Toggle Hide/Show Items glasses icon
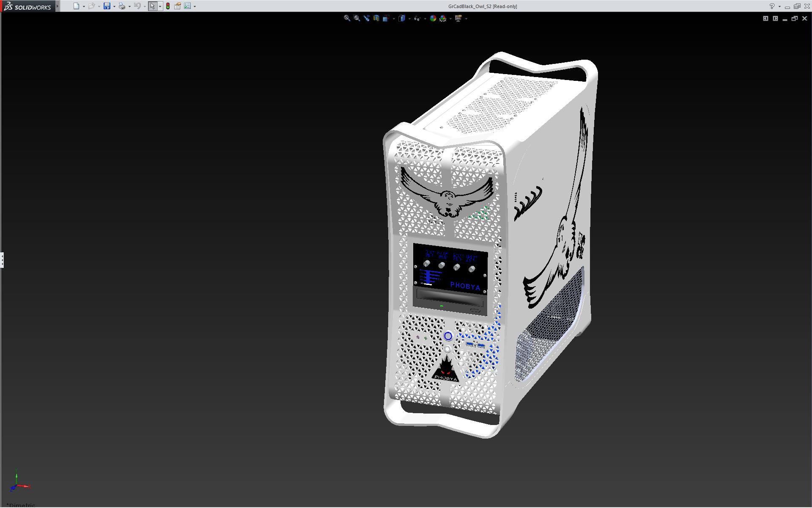The height and width of the screenshot is (508, 812). 417,18
